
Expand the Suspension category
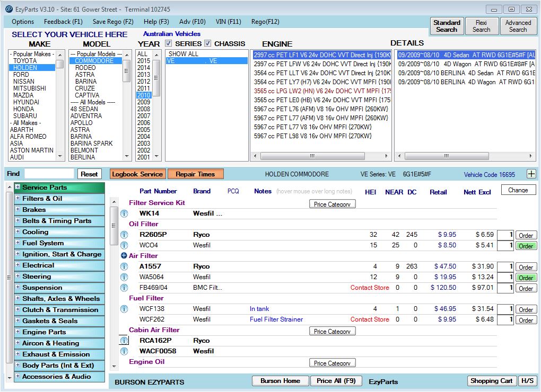coord(18,287)
